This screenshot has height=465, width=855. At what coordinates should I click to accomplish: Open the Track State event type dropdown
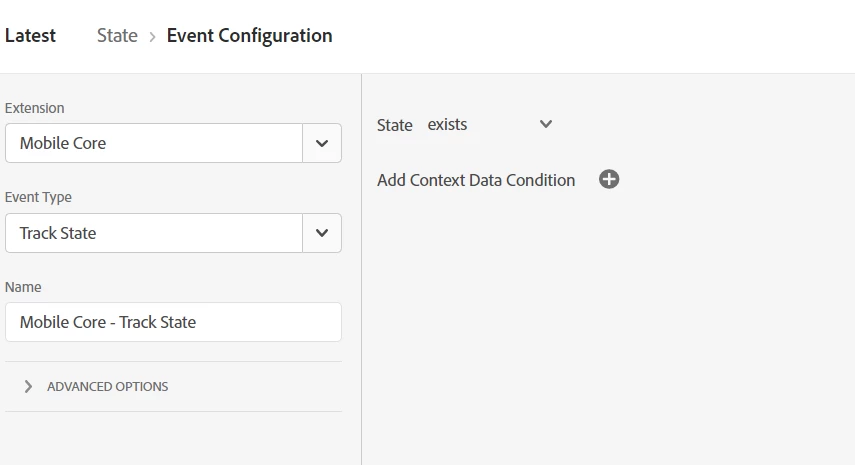point(155,233)
